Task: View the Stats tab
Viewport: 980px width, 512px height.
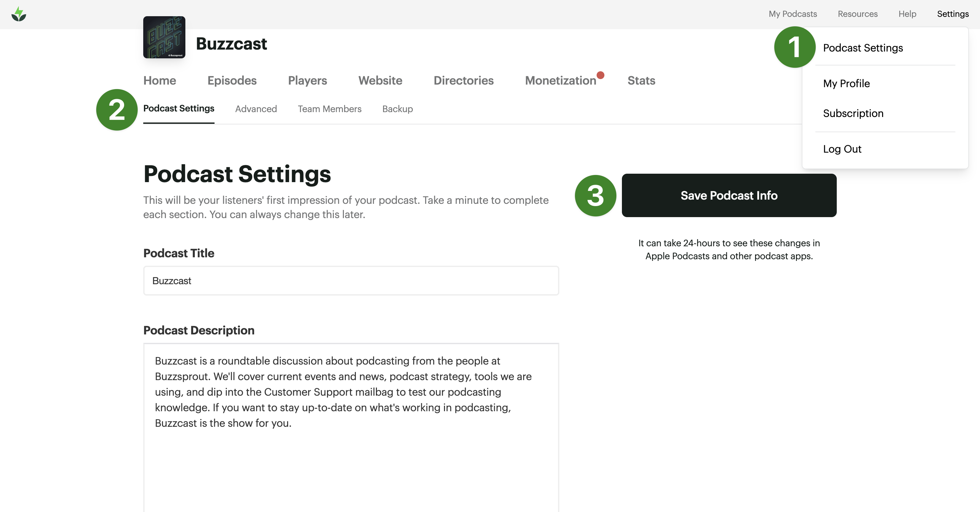Action: (x=641, y=81)
